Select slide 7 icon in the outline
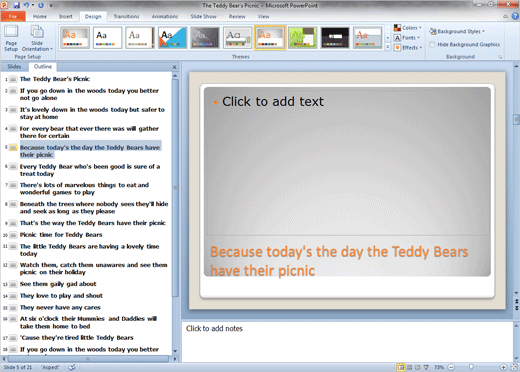The height and width of the screenshot is (372, 520). tap(13, 185)
